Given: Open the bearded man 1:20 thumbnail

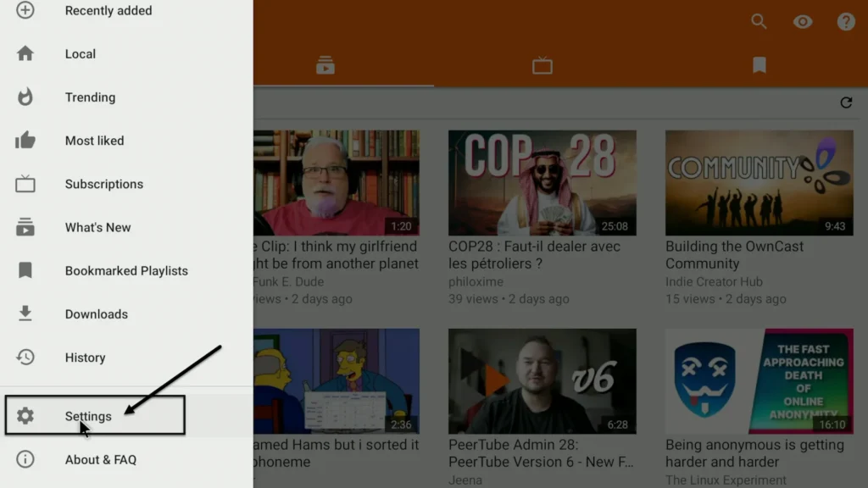Looking at the screenshot, I should click(x=337, y=183).
